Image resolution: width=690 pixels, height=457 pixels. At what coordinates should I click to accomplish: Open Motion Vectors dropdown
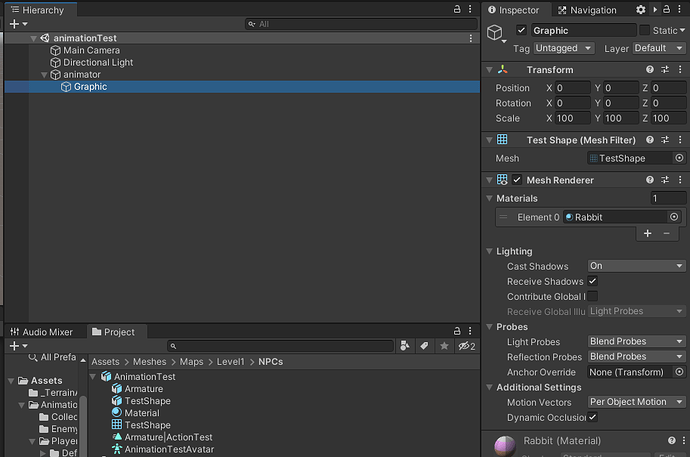point(636,402)
